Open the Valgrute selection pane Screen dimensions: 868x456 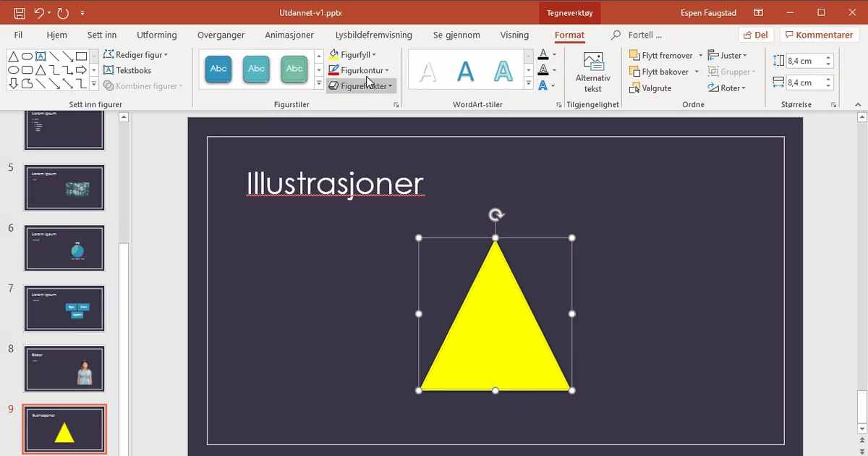click(651, 88)
